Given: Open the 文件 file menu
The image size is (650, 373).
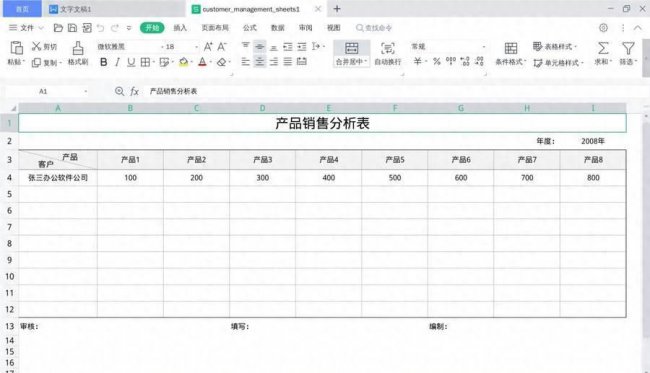Looking at the screenshot, I should click(x=26, y=28).
